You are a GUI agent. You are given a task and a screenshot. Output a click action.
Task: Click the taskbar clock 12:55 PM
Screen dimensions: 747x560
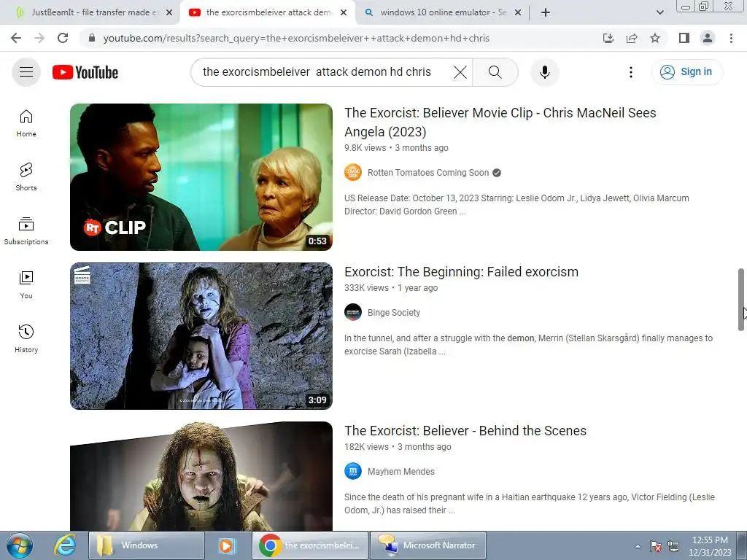[710, 546]
